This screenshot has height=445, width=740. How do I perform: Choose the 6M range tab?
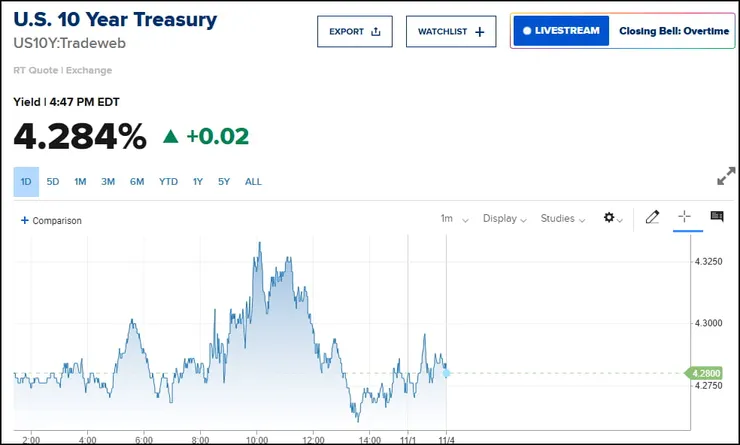point(137,182)
